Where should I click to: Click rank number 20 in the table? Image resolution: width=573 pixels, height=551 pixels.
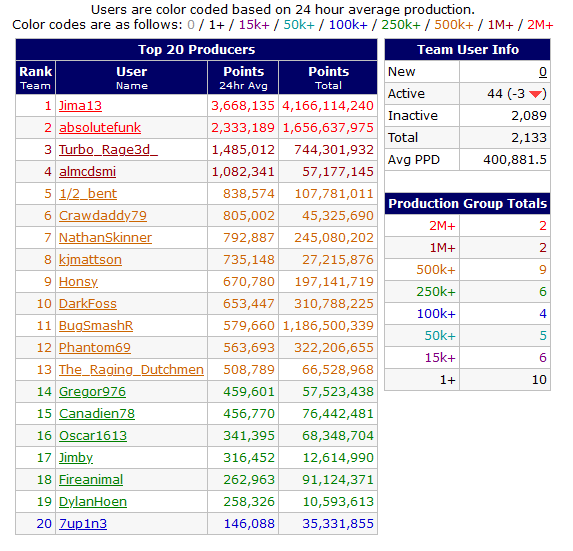pos(44,524)
